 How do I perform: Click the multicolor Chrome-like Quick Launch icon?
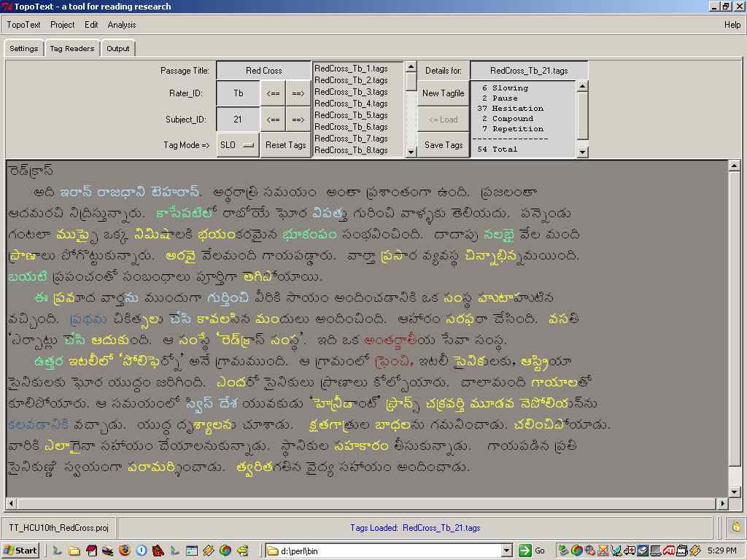point(225,551)
